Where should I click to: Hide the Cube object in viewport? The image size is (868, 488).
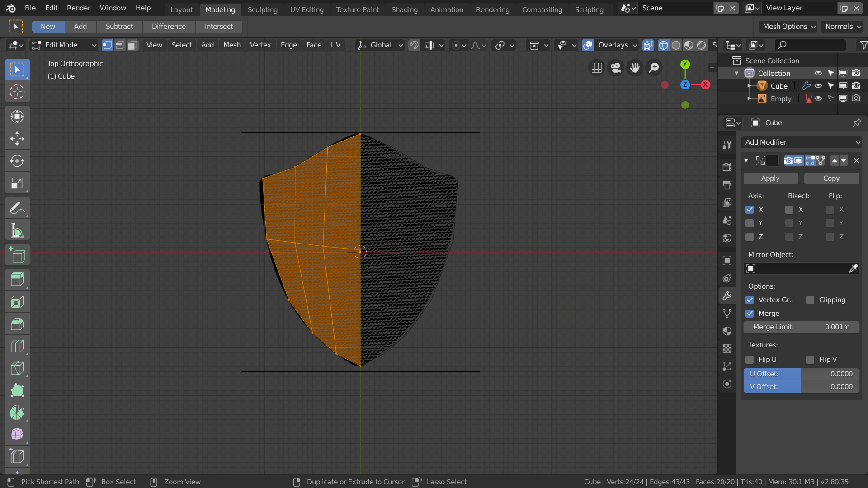(x=818, y=86)
